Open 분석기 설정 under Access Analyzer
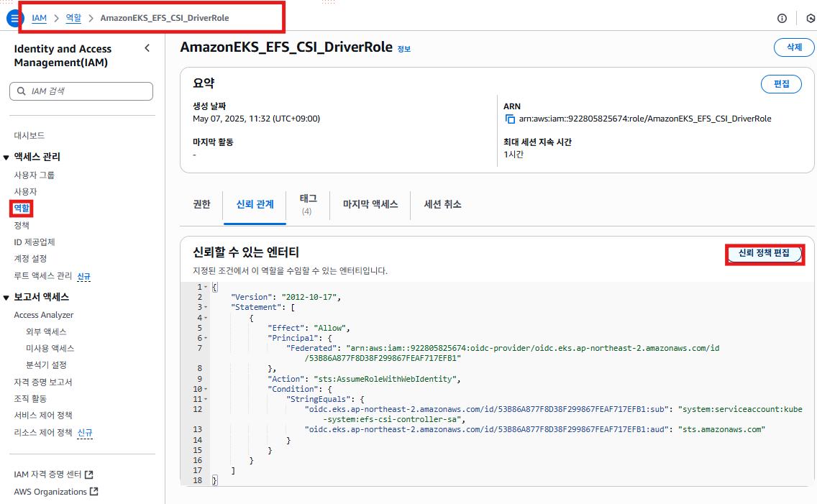 [46, 365]
